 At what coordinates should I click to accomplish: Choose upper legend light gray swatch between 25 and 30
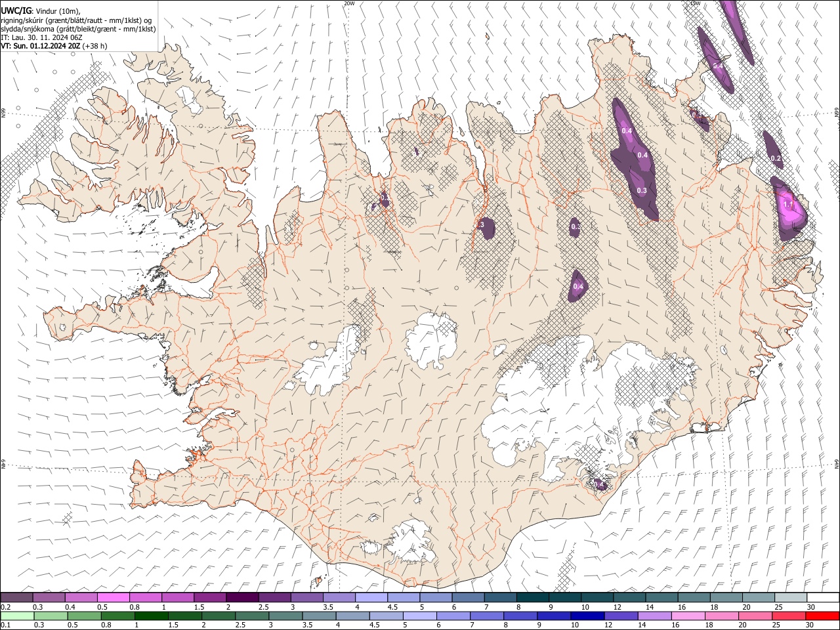point(791,597)
